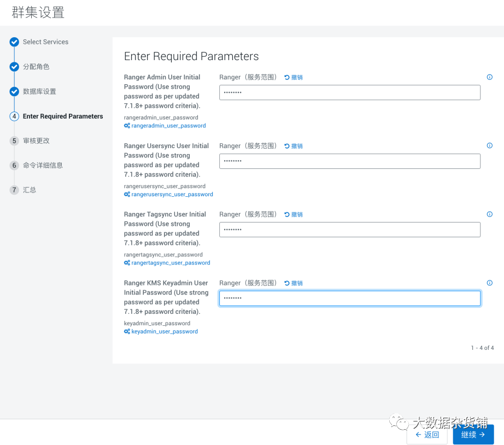The height and width of the screenshot is (445, 504).
Task: Go to the 审核更改 step
Action: pyautogui.click(x=36, y=141)
